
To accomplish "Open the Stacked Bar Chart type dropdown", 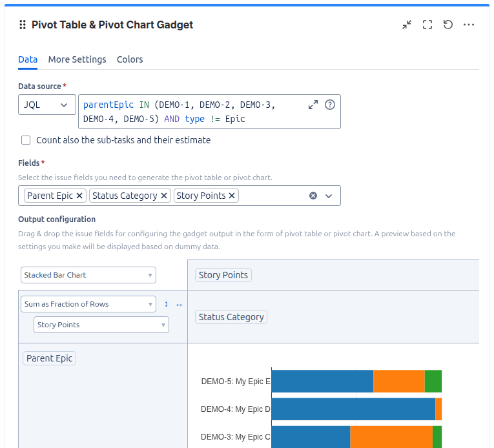I will [x=88, y=275].
